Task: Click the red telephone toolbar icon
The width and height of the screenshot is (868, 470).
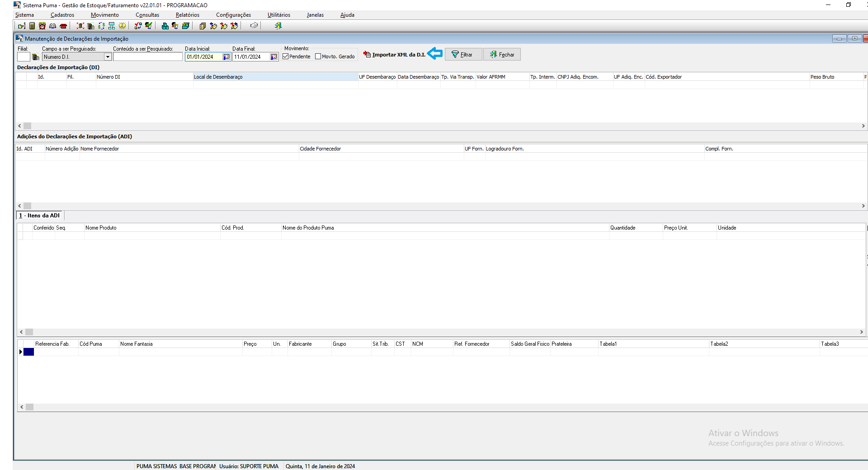Action: pos(63,26)
